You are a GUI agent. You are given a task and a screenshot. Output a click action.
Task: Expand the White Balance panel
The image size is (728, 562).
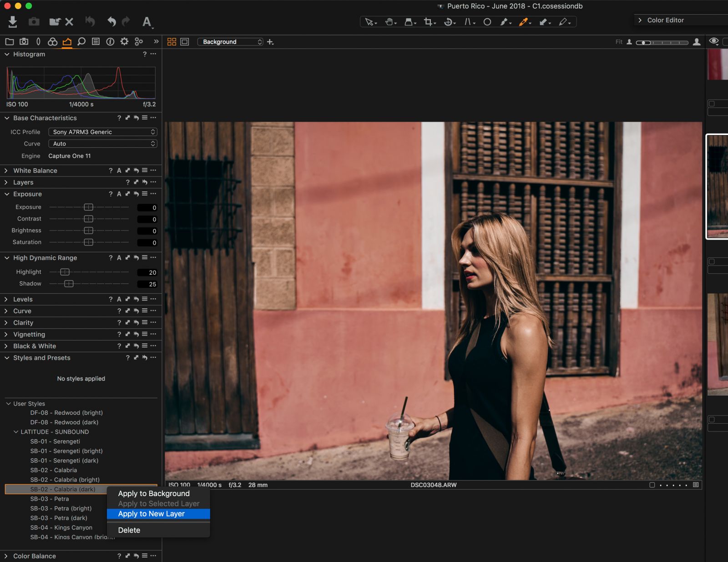coord(6,171)
